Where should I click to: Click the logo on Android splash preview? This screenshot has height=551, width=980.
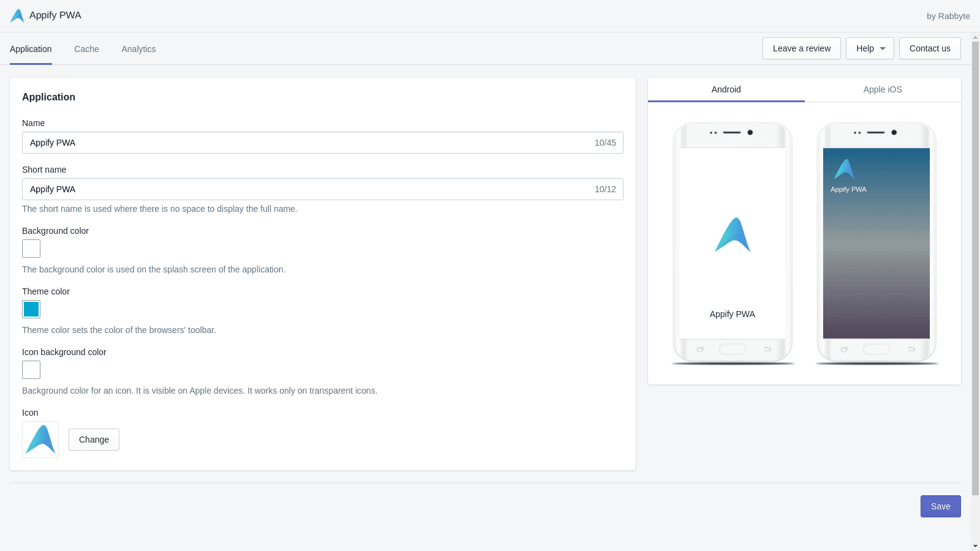point(733,235)
